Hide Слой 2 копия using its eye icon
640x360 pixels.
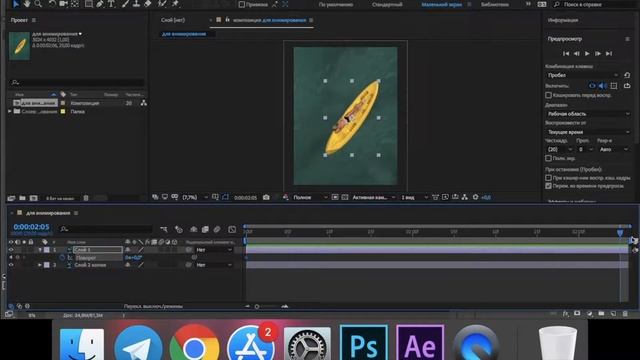(11, 265)
